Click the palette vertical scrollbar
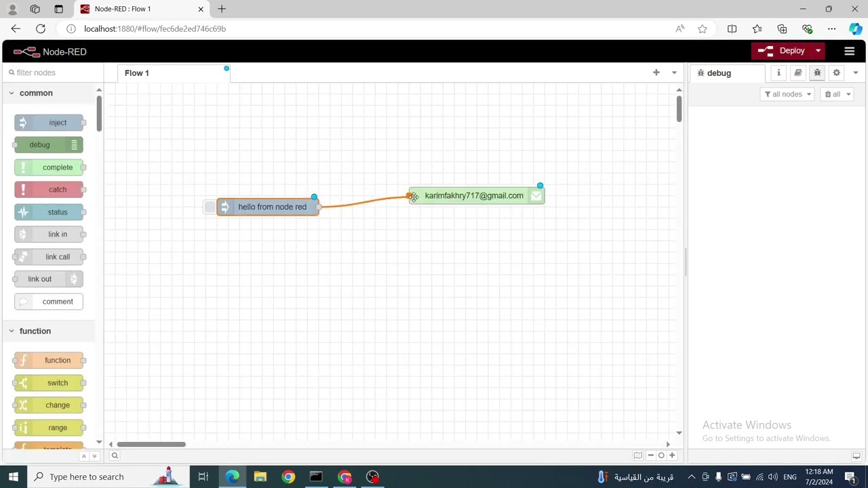 coord(99,114)
